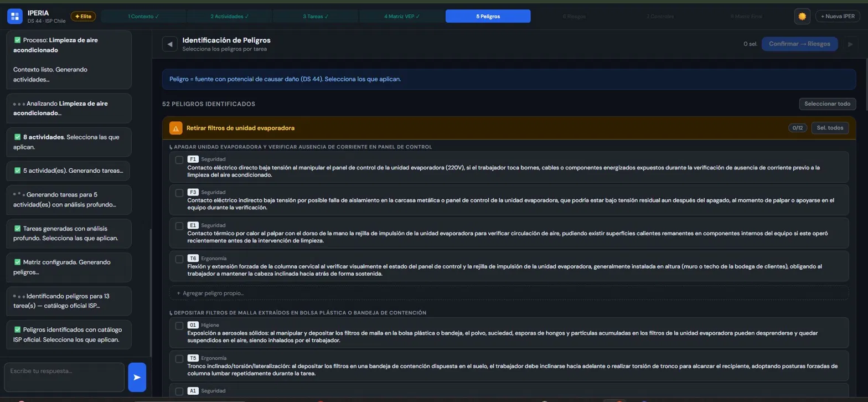Viewport: 868px width, 402px height.
Task: Click Seleccionar todo for all hazards
Action: click(x=827, y=104)
